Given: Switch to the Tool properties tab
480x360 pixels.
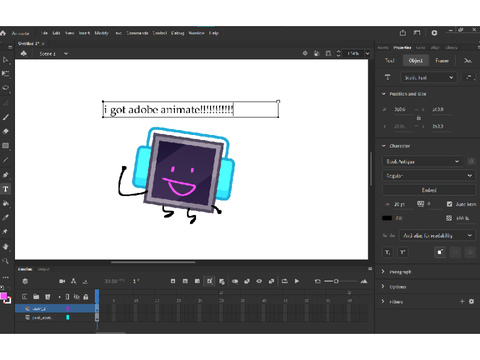Looking at the screenshot, I should (x=390, y=61).
